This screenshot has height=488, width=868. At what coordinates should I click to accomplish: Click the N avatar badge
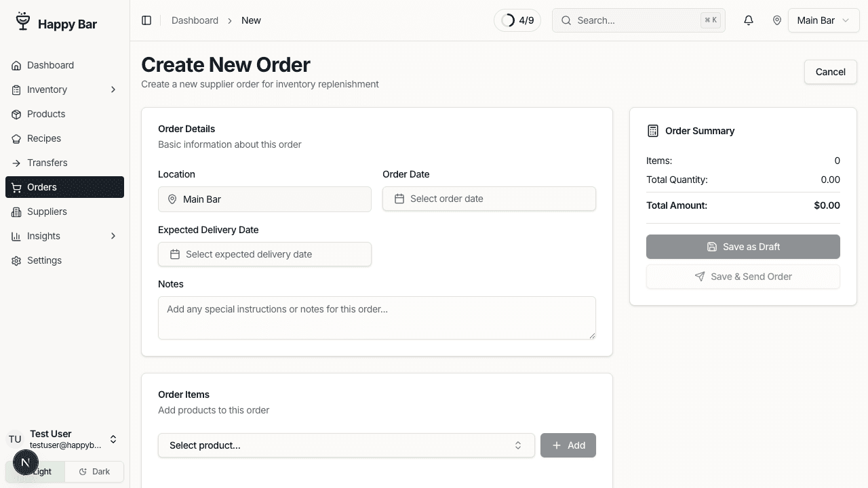tap(26, 463)
